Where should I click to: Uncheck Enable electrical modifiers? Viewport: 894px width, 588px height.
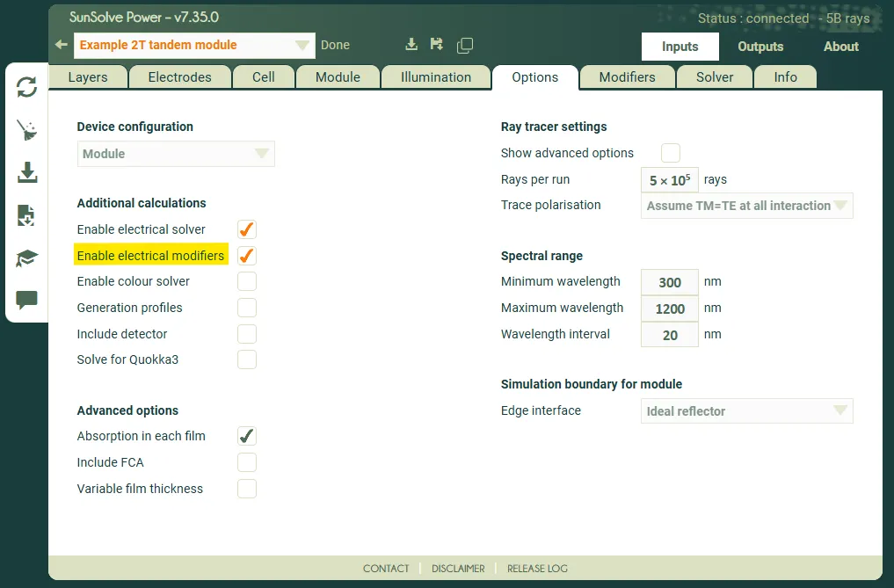(246, 255)
